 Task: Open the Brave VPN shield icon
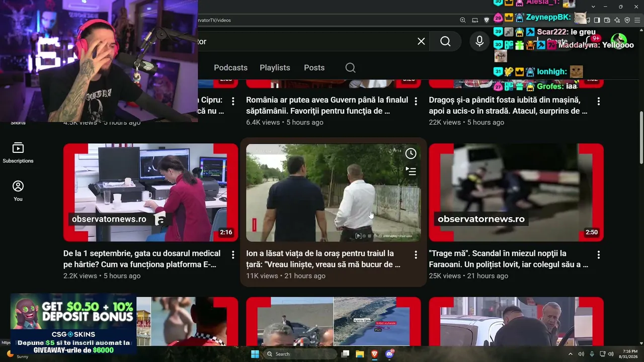point(627,20)
